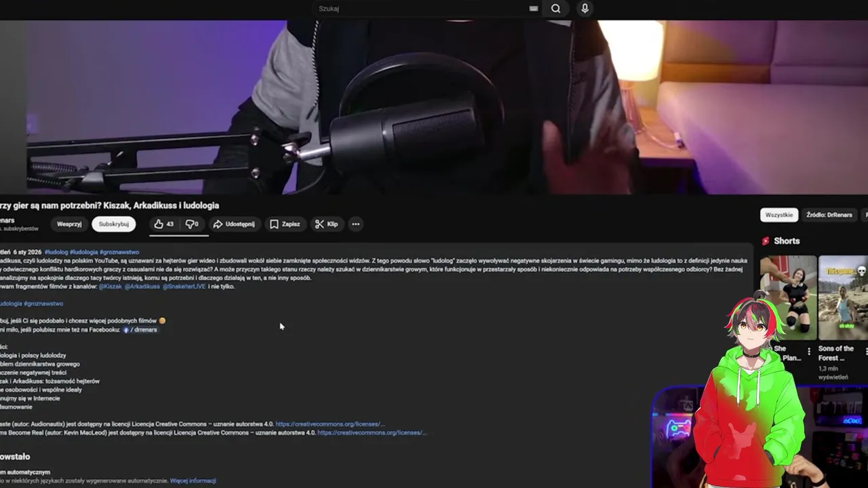868x488 pixels.
Task: Activate voice search microphone icon
Action: pos(585,9)
